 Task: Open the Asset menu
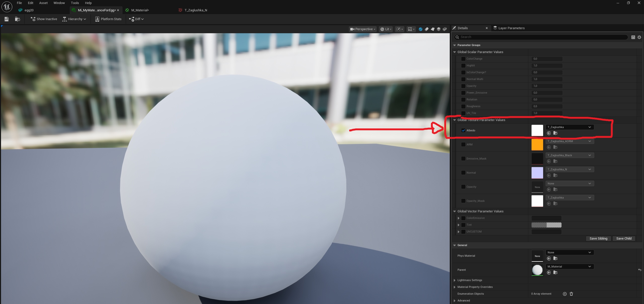[43, 3]
